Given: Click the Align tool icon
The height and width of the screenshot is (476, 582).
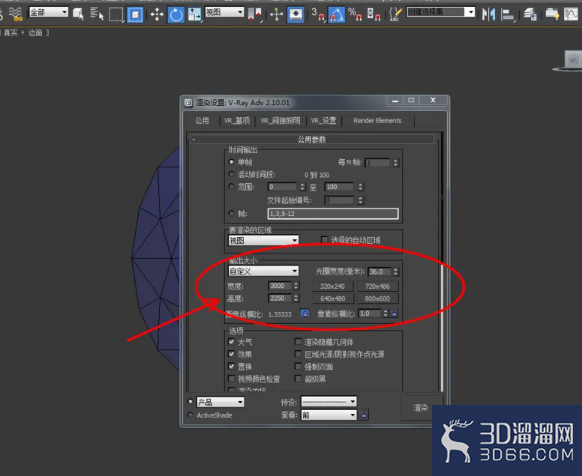Looking at the screenshot, I should tap(507, 14).
